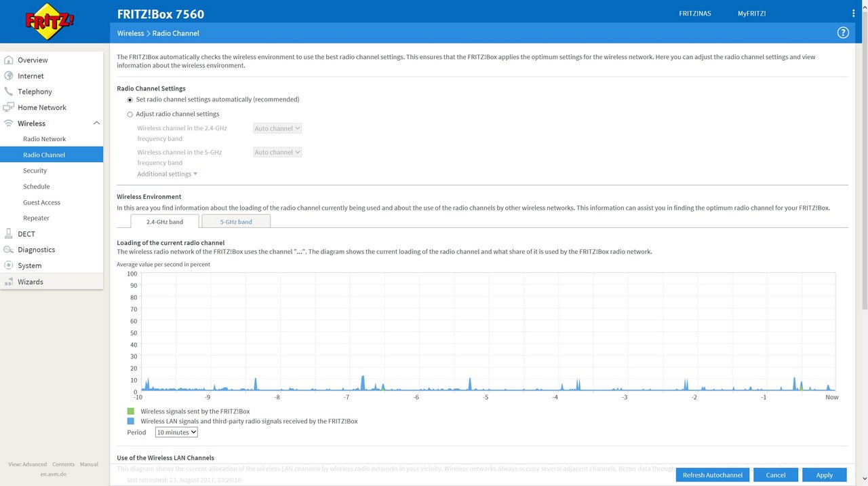
Task: Open the three-dot options menu
Action: point(853,14)
